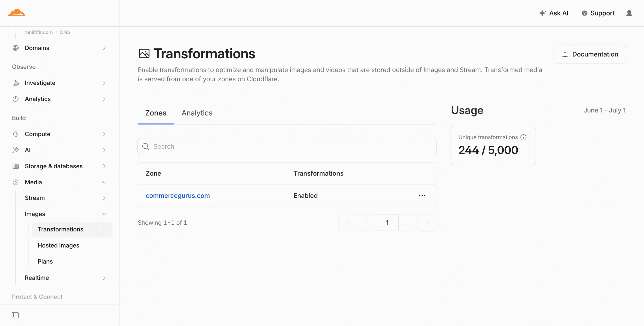The height and width of the screenshot is (326, 644).
Task: Open Hosted images in sidebar
Action: (x=58, y=246)
